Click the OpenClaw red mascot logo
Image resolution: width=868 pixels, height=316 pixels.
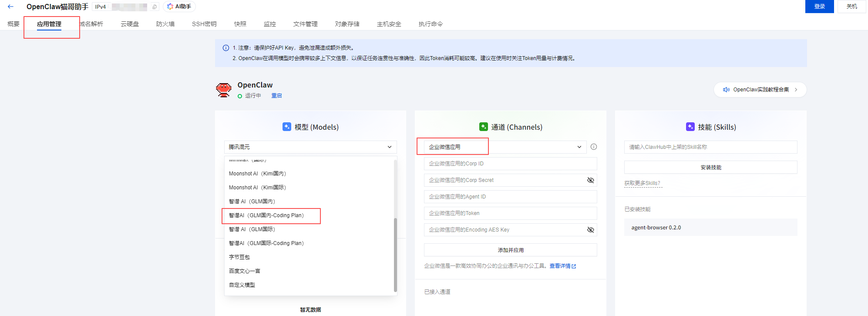click(x=224, y=90)
